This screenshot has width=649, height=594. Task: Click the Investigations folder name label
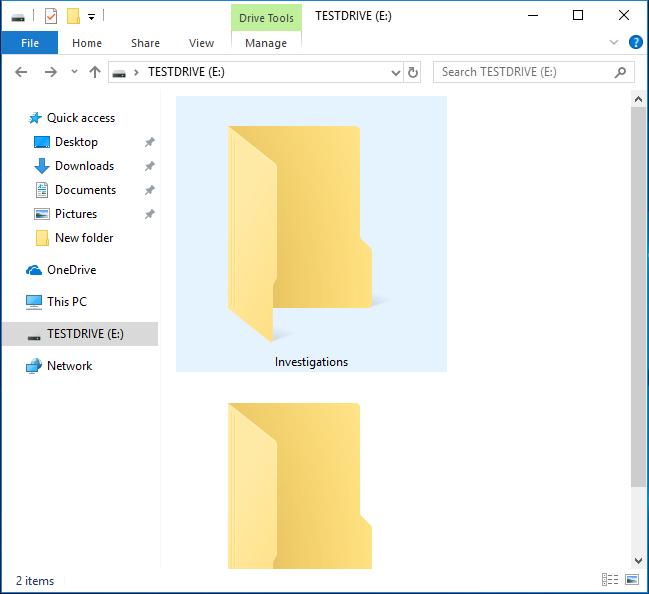click(311, 362)
